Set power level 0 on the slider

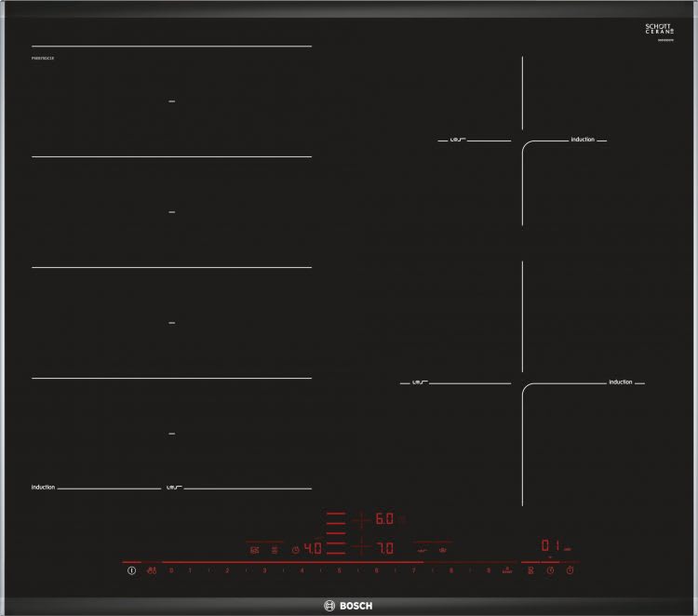pyautogui.click(x=171, y=570)
